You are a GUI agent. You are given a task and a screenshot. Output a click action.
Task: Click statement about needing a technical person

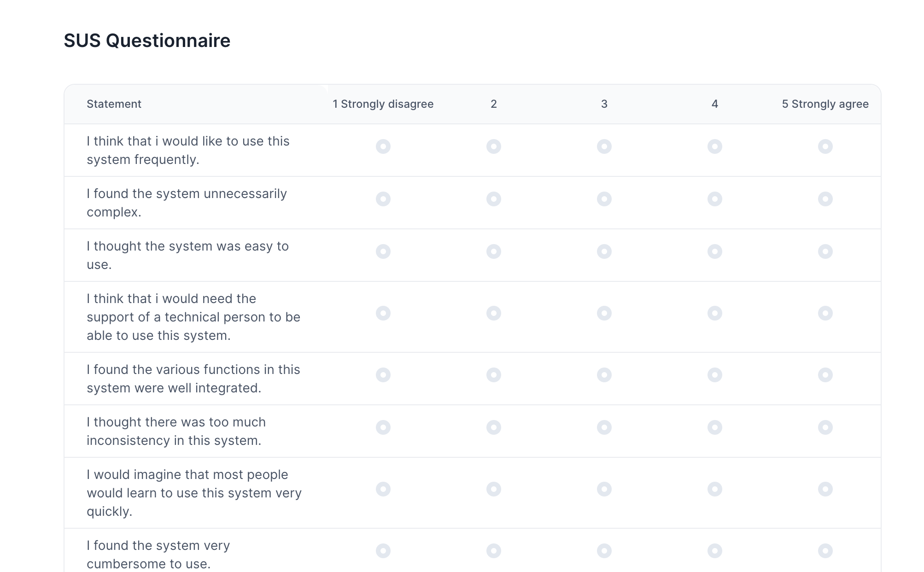pos(193,317)
